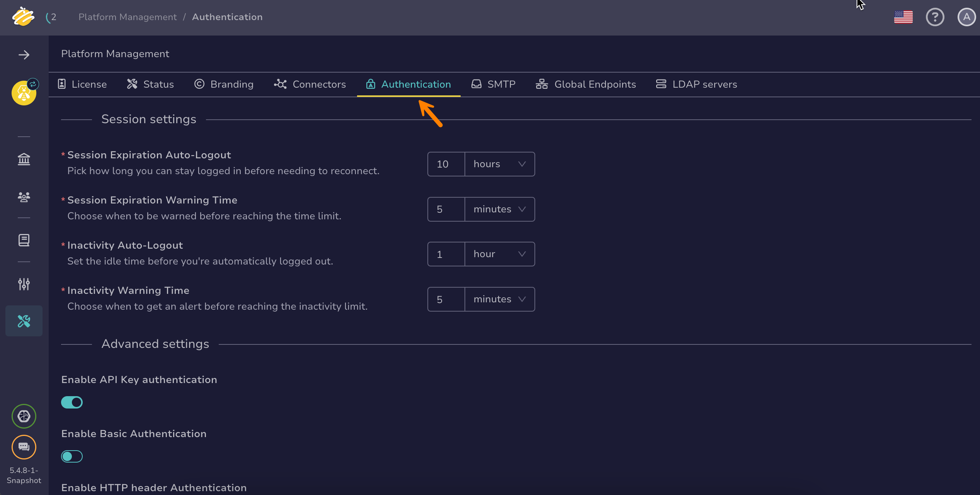Click the Platform Management page heading
Viewport: 980px width, 495px height.
(115, 54)
